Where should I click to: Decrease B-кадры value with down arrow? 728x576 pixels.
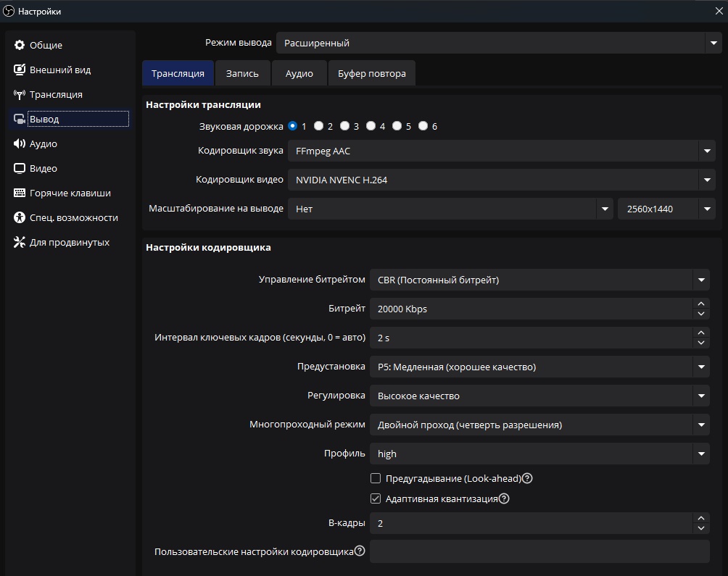coord(701,528)
